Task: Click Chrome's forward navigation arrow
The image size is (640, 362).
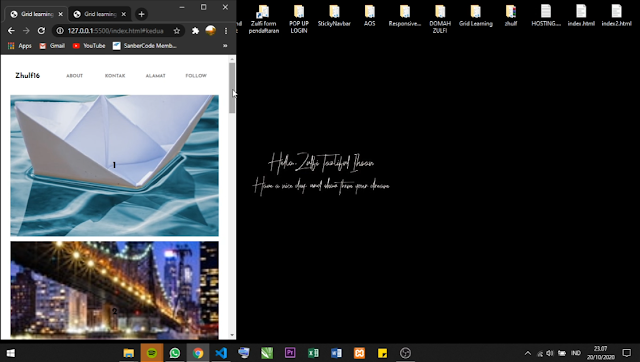Action: (x=26, y=31)
